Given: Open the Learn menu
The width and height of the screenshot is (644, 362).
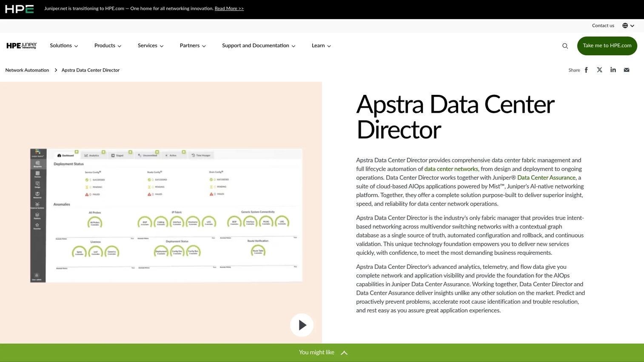Looking at the screenshot, I should coord(321,46).
